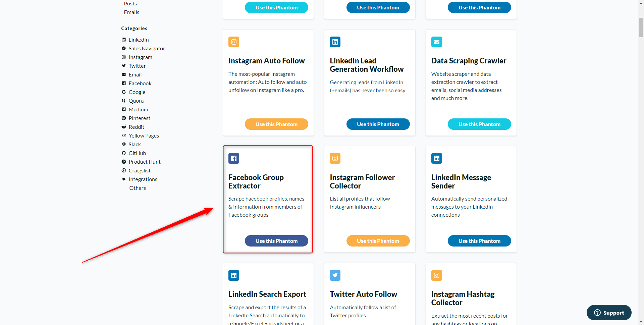Viewport: 644px width, 325px height.
Task: Open the Yellow Pages category
Action: click(144, 136)
